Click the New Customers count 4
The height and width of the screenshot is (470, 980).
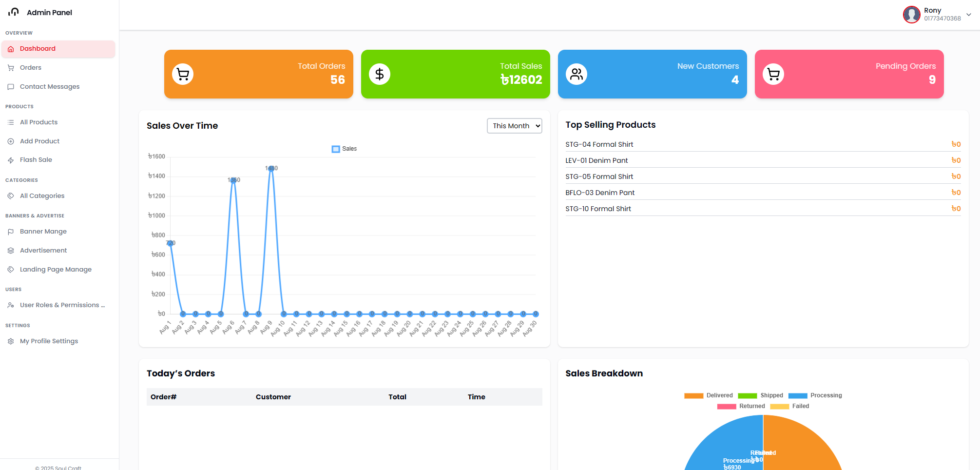[735, 80]
